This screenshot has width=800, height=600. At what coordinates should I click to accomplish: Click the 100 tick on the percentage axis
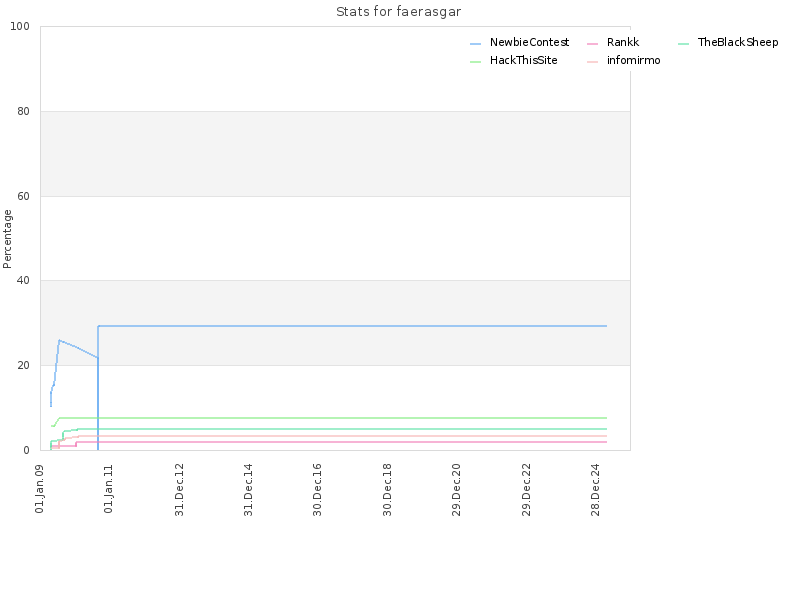click(20, 27)
